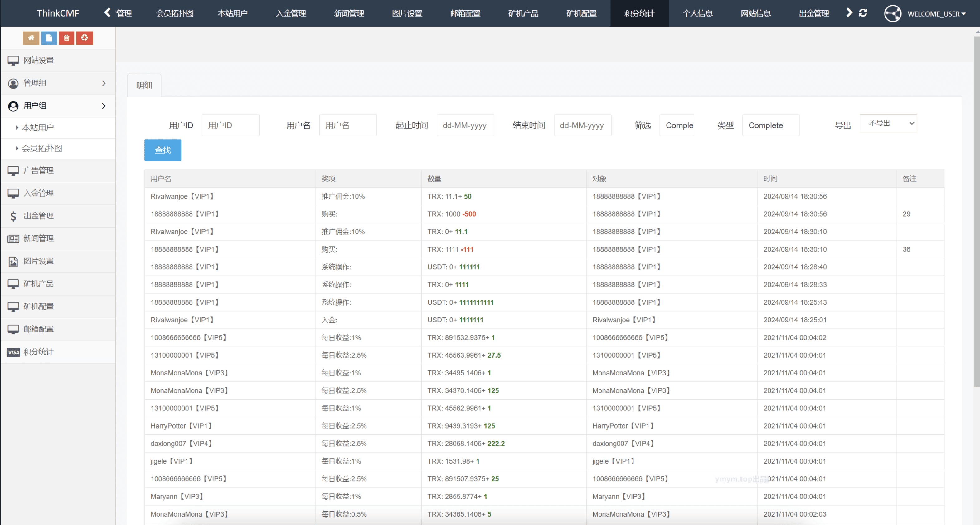Click monitor icon beside 广告管理
980x525 pixels.
click(x=13, y=170)
